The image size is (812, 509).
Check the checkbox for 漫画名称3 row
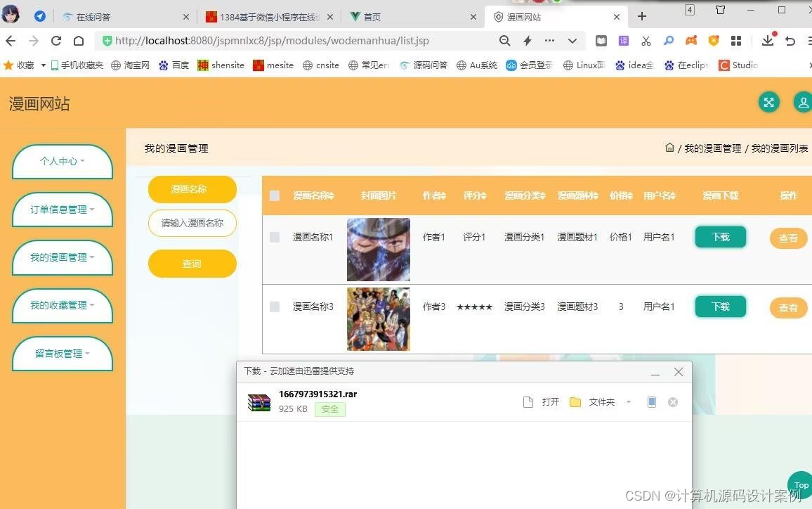(x=274, y=307)
